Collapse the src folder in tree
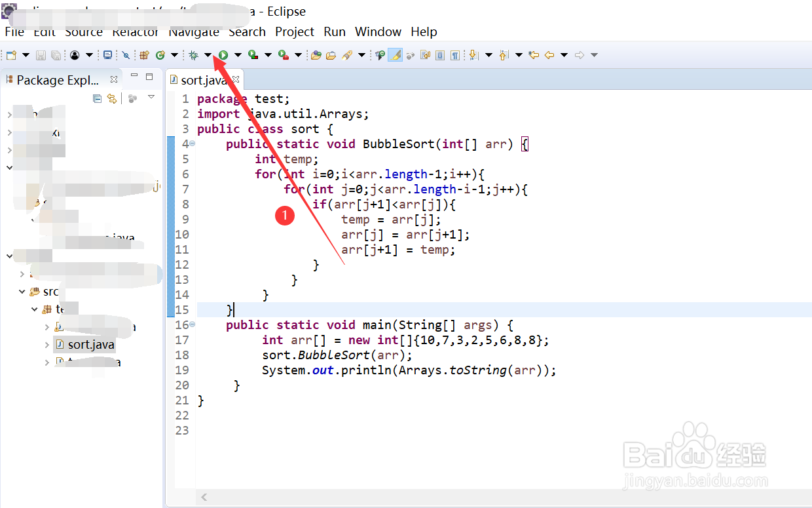 pos(22,292)
